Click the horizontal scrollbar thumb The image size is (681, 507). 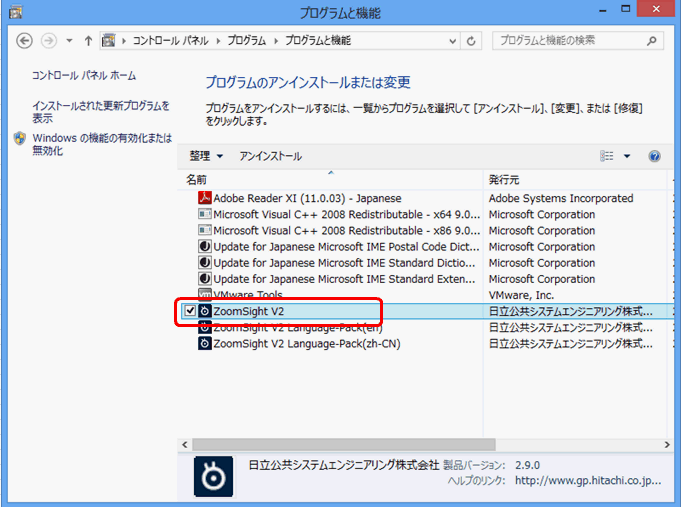[344, 444]
